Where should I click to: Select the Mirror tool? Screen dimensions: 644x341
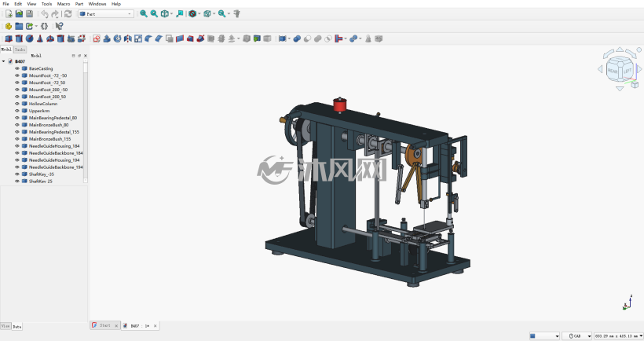[128, 38]
